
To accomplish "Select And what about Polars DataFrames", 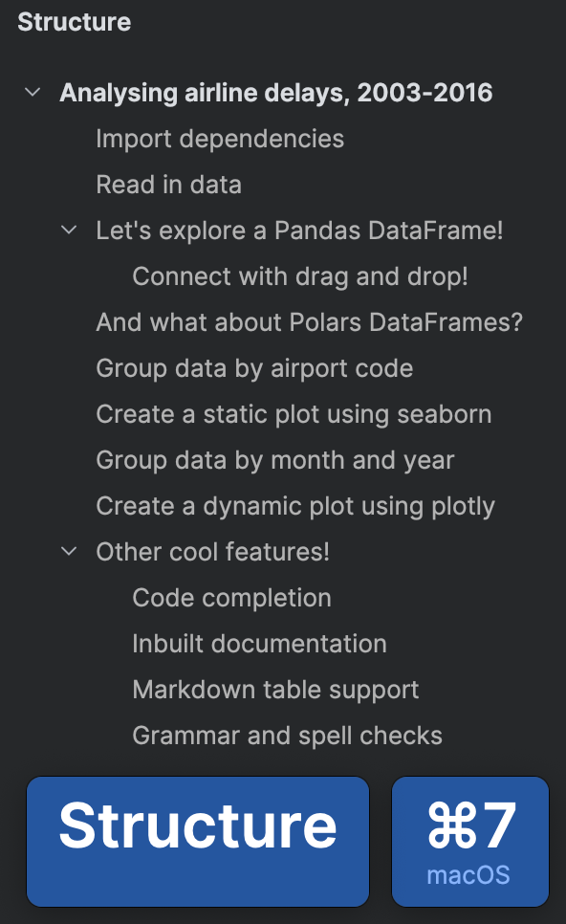I will [x=309, y=323].
